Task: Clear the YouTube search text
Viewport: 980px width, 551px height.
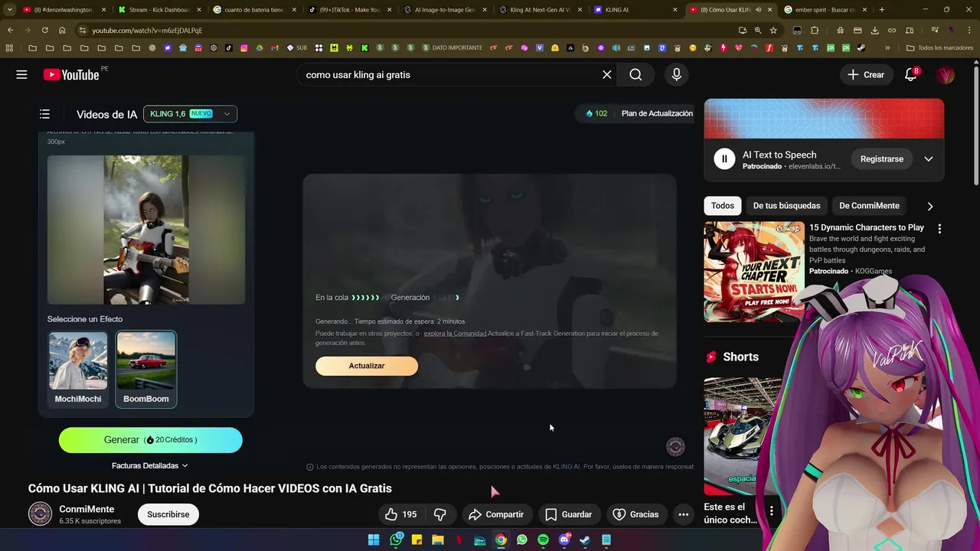Action: point(606,74)
